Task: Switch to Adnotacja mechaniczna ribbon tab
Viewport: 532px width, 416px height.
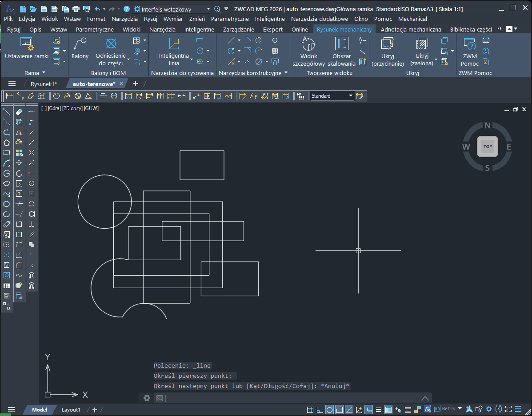Action: (411, 29)
